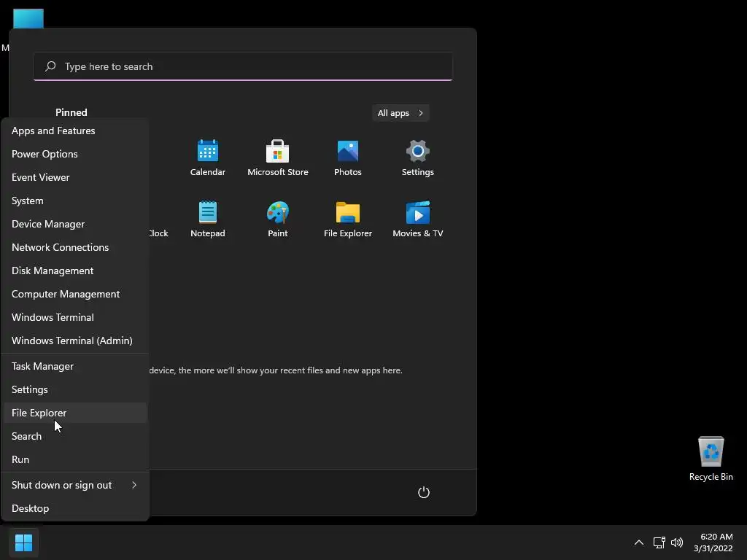Choose Power Options from context menu
The image size is (747, 560).
pos(75,154)
